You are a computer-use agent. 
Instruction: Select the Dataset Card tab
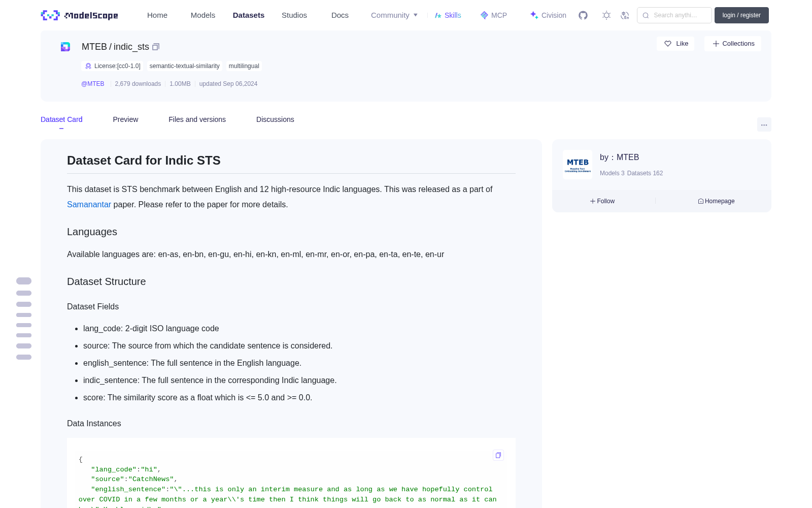click(61, 119)
